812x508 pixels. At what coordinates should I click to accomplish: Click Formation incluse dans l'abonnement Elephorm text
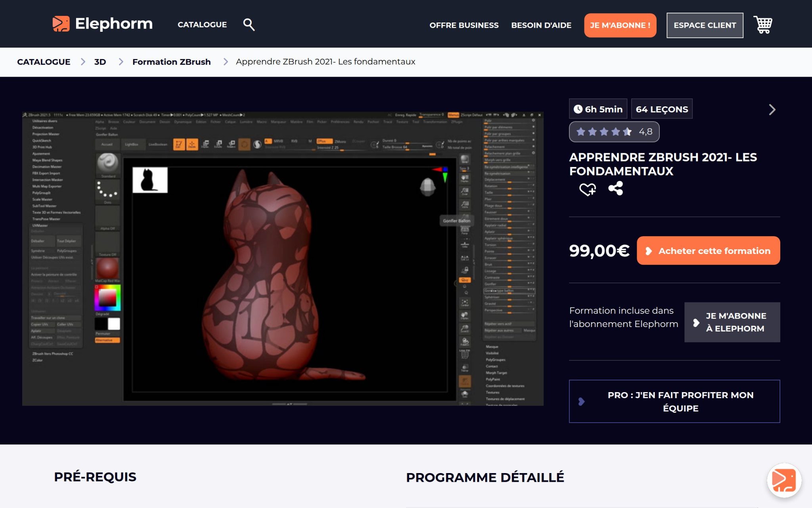(x=624, y=317)
